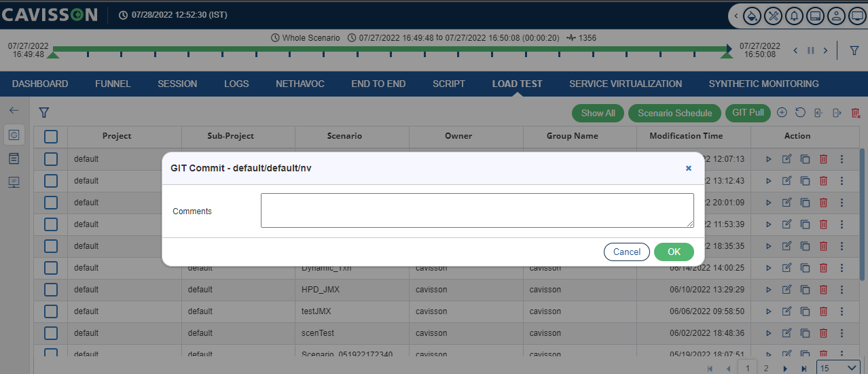This screenshot has height=374, width=868.
Task: Jump to last page arrow
Action: 803,369
